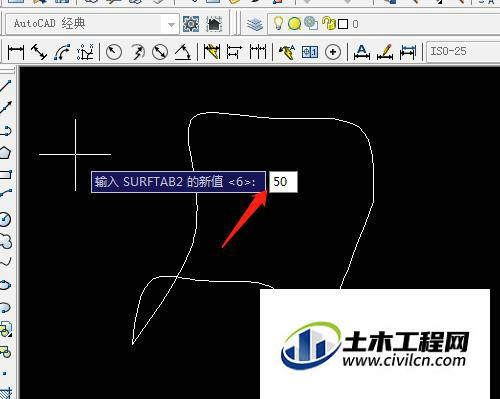Select the Construction Line tool

(x=6, y=107)
